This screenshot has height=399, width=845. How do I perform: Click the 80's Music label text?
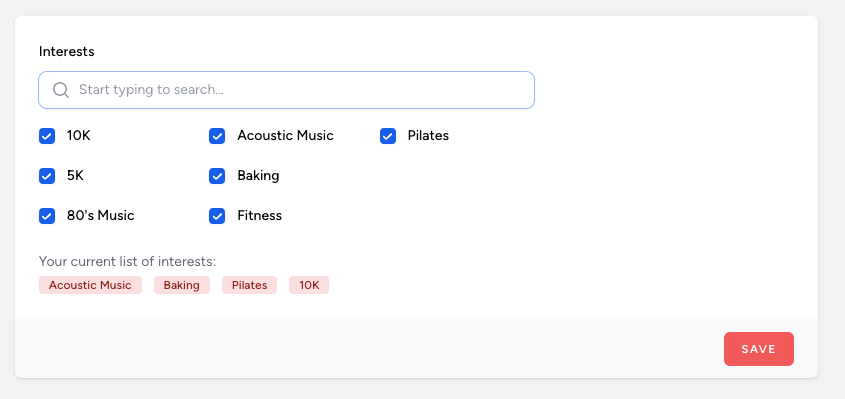[x=101, y=216]
